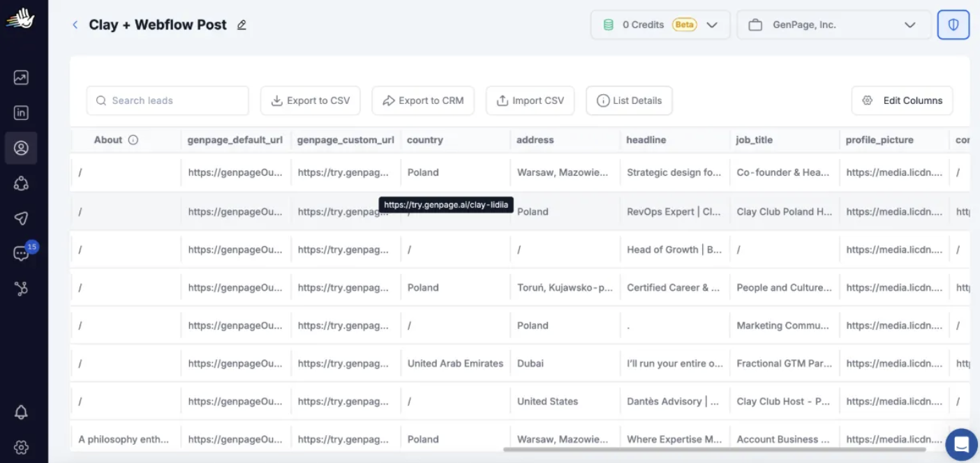Image resolution: width=980 pixels, height=463 pixels.
Task: Click the green credits database icon
Action: (x=608, y=24)
